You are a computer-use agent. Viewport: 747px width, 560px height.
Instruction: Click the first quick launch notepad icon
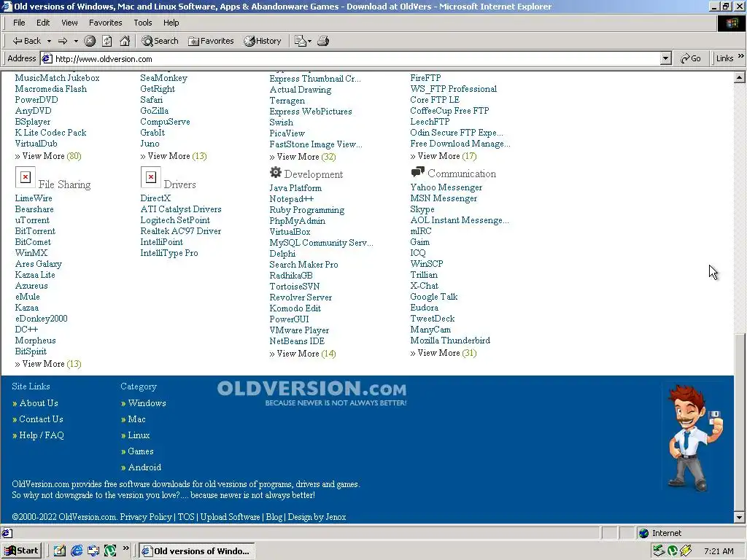click(60, 551)
